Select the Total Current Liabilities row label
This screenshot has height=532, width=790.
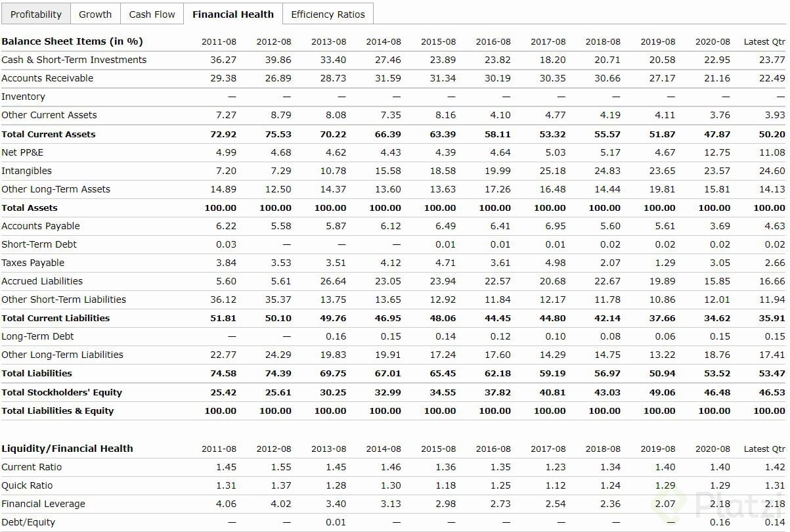click(56, 318)
